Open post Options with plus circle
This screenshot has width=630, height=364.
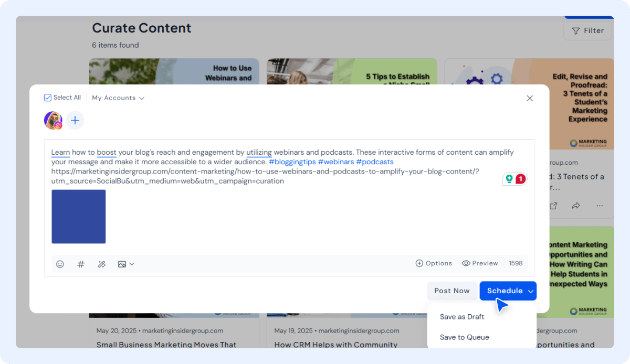pos(434,263)
